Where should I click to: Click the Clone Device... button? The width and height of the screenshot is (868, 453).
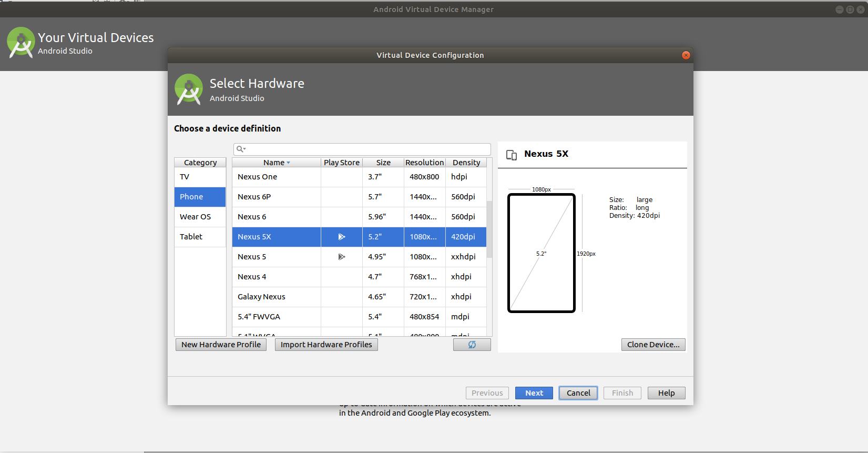point(653,345)
